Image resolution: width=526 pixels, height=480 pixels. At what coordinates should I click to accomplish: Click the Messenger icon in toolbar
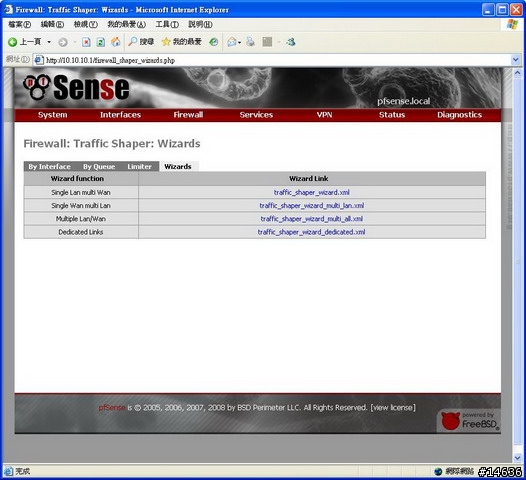click(x=291, y=42)
